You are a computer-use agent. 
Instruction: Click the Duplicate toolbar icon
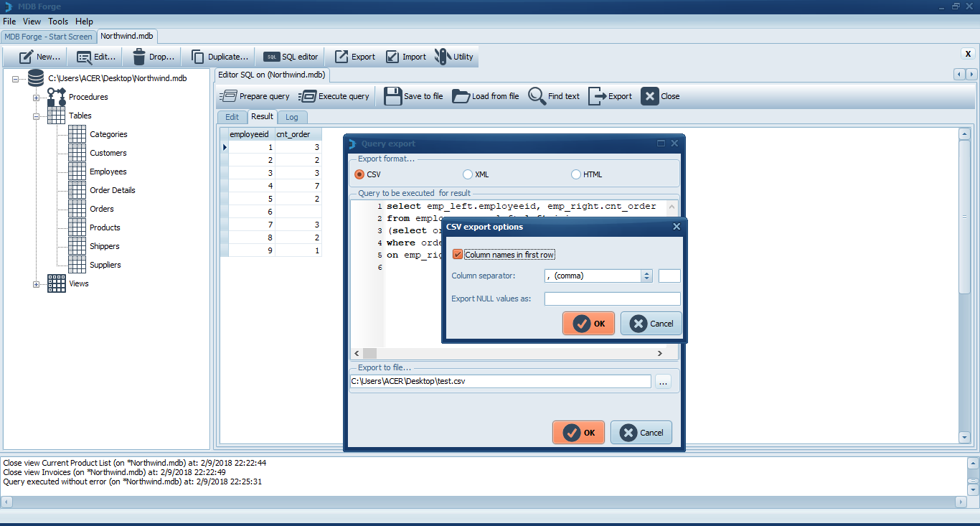(198, 57)
